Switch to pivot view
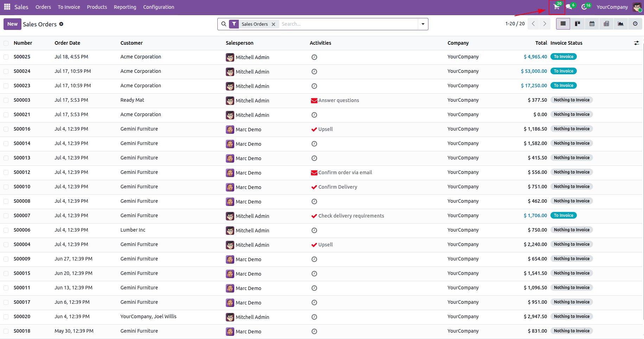The width and height of the screenshot is (644, 339). pos(606,24)
